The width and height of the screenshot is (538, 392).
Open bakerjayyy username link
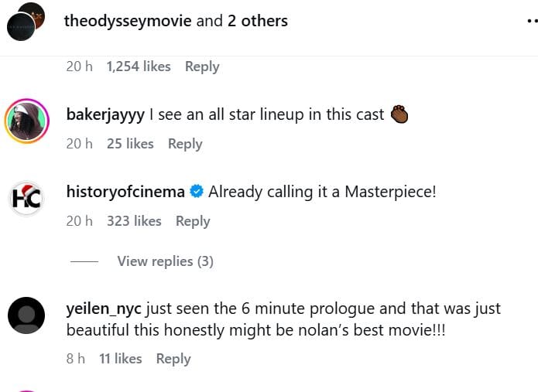click(x=105, y=114)
